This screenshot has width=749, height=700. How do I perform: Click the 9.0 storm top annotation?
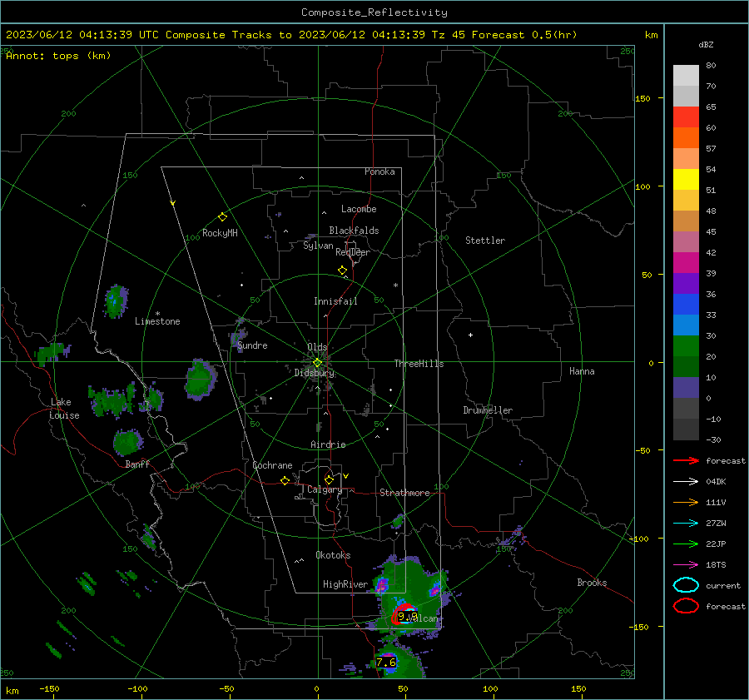tap(407, 617)
